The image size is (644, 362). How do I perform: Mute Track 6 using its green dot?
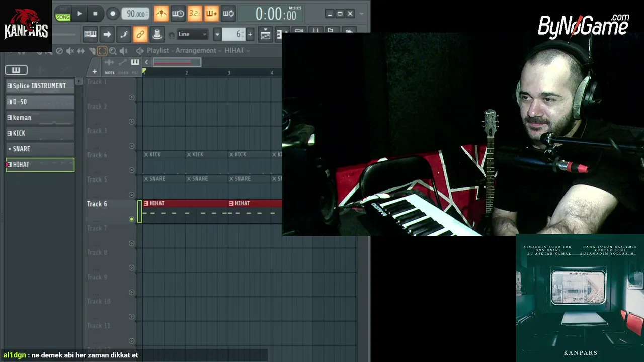[132, 219]
